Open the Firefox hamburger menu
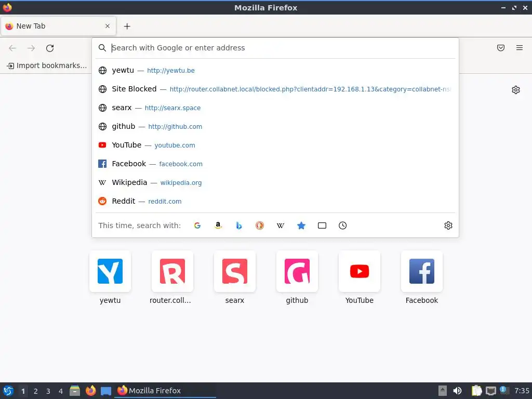532x399 pixels. point(520,48)
